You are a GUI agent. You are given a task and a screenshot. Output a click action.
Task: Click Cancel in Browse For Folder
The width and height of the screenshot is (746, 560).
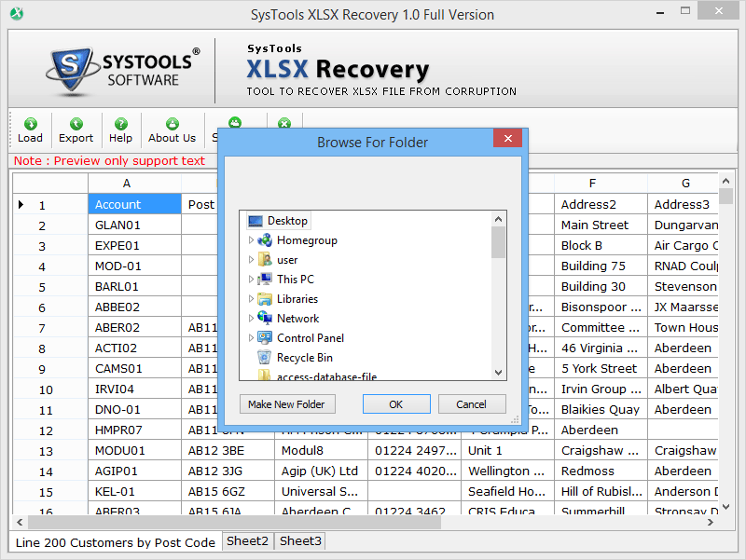point(472,404)
